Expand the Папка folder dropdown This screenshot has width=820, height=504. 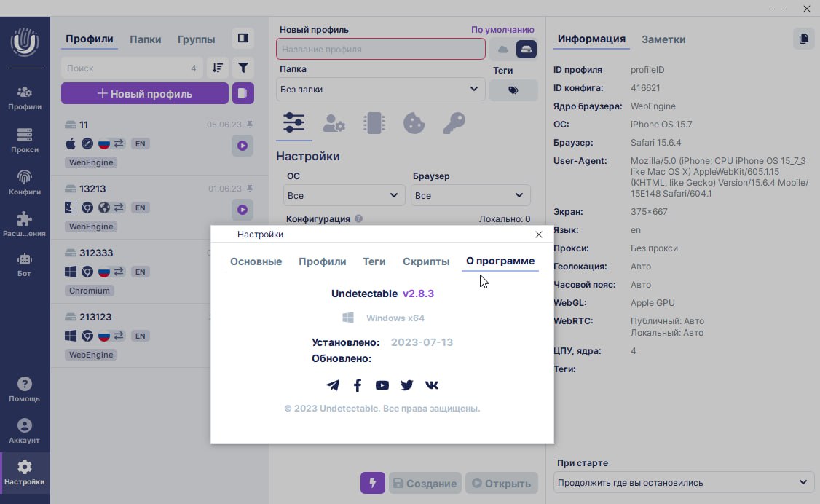(380, 90)
